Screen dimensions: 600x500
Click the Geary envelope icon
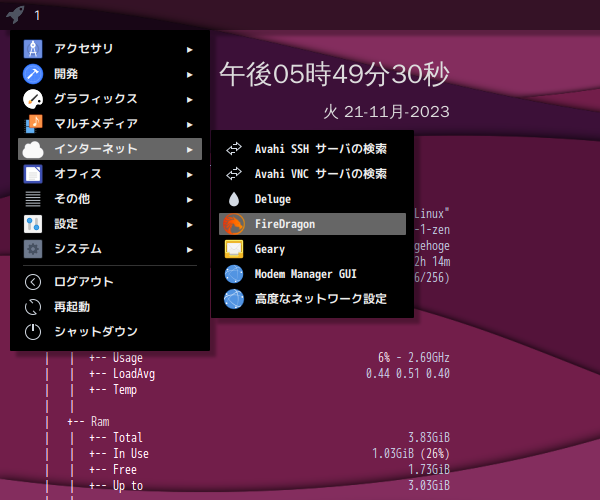click(234, 249)
